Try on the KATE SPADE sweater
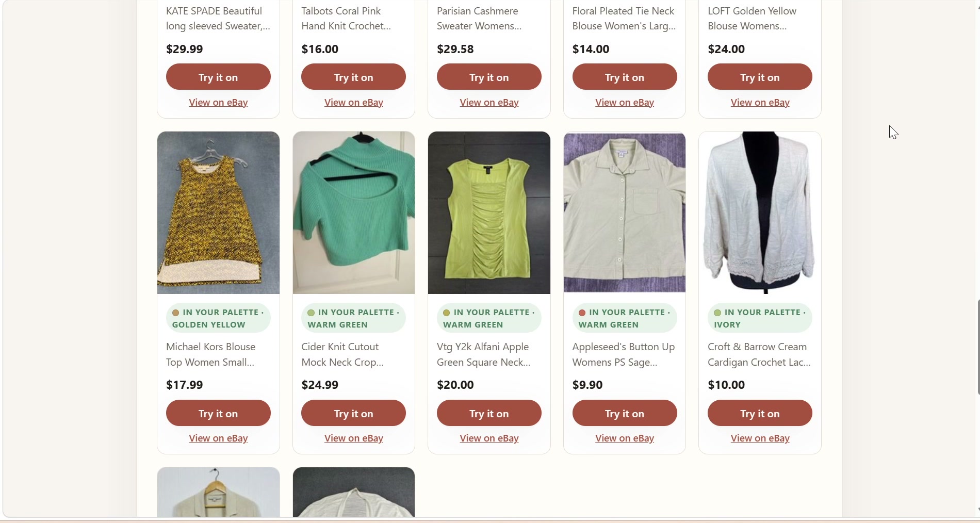 218,77
